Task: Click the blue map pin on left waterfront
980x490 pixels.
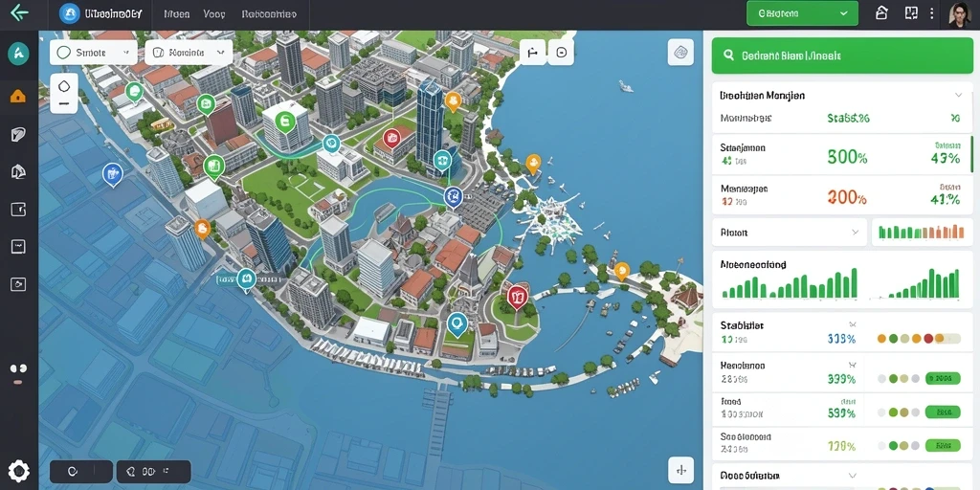Action: tap(113, 173)
